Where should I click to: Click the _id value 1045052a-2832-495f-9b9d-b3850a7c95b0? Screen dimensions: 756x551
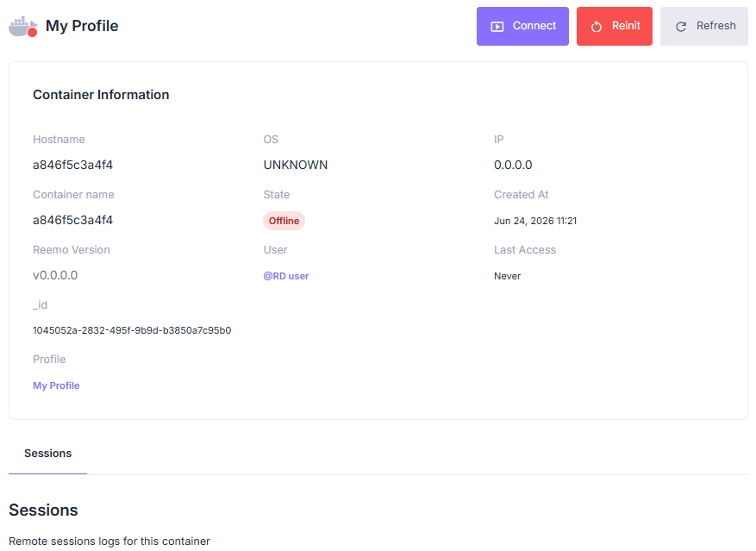pyautogui.click(x=132, y=330)
